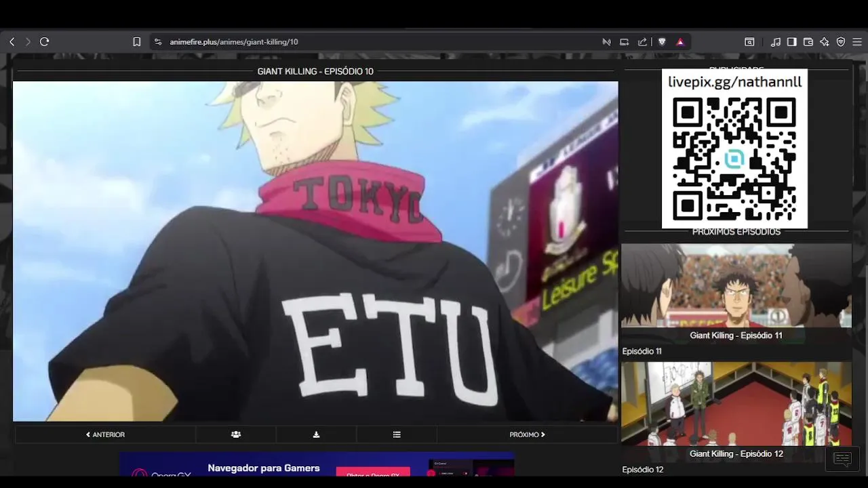Click the Giant Killing Episódio 10 video player
868x488 pixels.
(x=315, y=251)
